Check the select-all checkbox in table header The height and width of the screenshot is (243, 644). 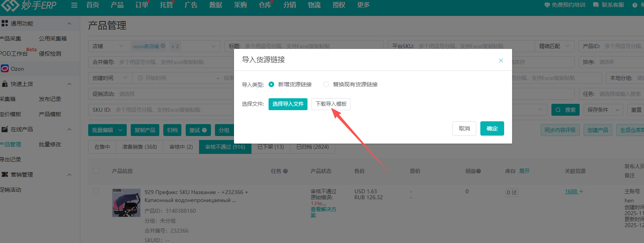coord(96,171)
